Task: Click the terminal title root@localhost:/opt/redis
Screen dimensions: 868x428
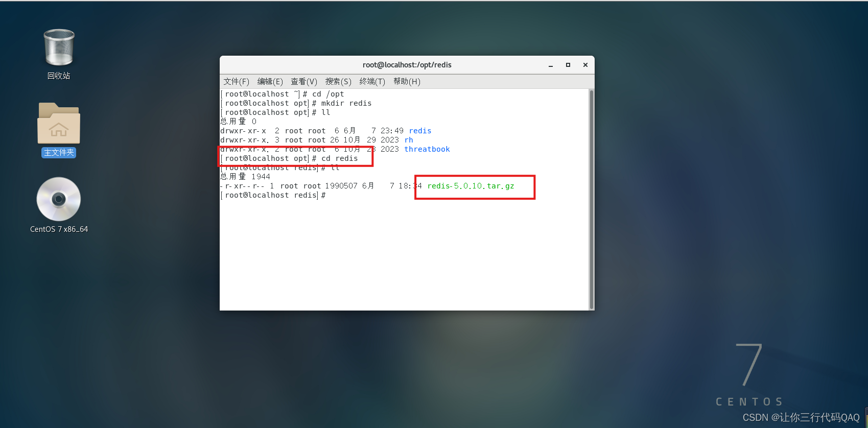Action: coord(407,65)
